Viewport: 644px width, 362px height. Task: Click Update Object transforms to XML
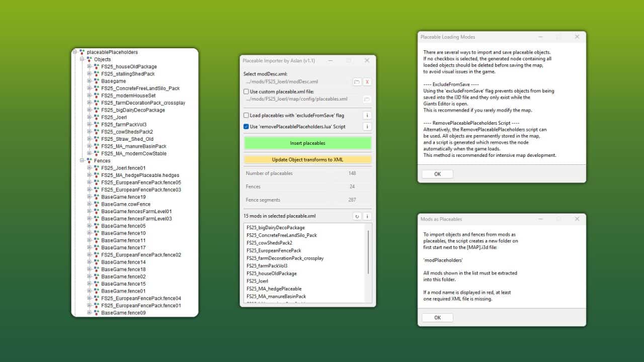[307, 159]
